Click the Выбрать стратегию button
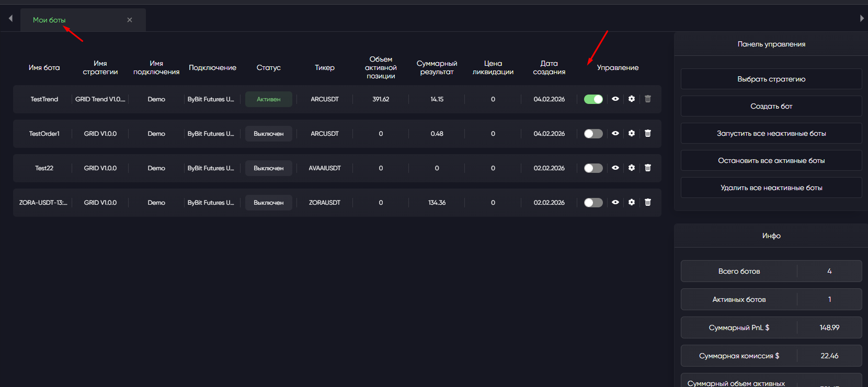The width and height of the screenshot is (868, 387). point(771,79)
